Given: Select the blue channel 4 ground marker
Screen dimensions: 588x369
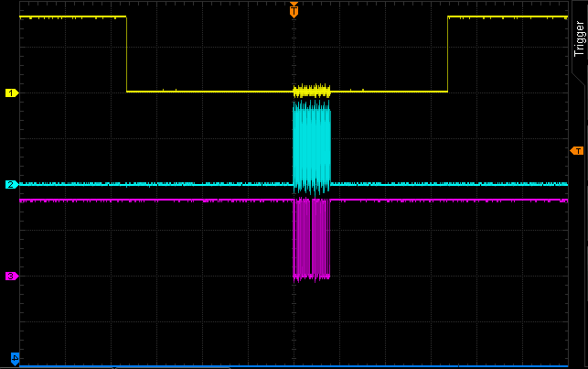Looking at the screenshot, I should [x=15, y=358].
